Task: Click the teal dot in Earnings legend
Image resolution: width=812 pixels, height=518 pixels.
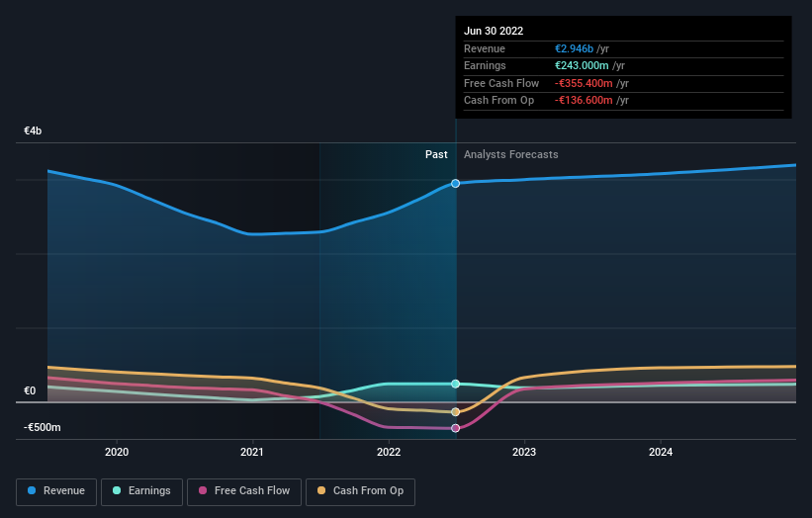Action: [x=117, y=490]
